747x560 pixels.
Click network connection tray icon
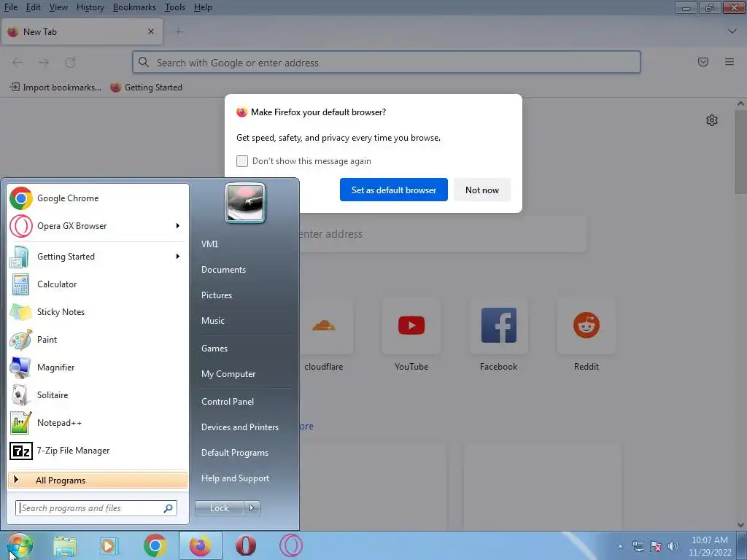coord(638,546)
